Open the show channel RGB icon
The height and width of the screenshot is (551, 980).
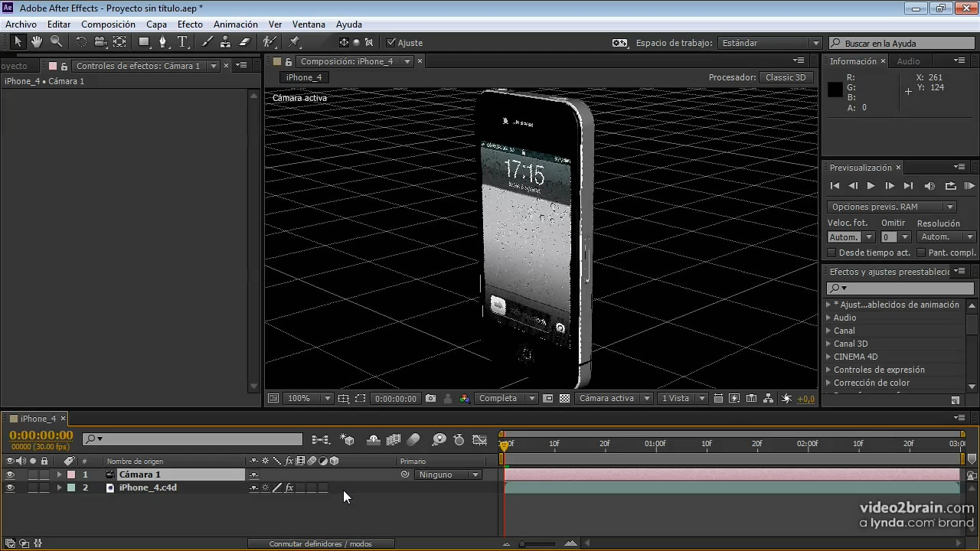point(464,399)
